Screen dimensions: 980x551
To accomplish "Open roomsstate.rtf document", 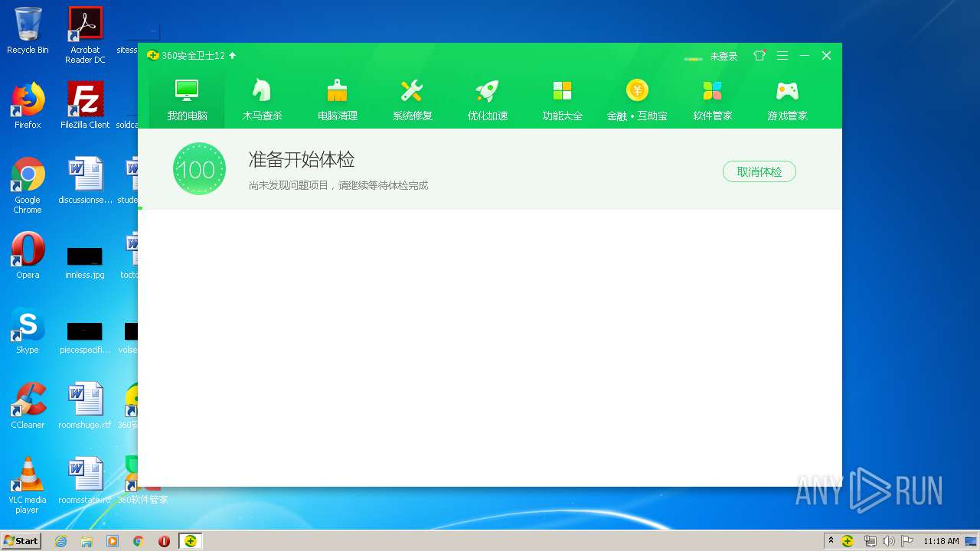I will 85,481.
